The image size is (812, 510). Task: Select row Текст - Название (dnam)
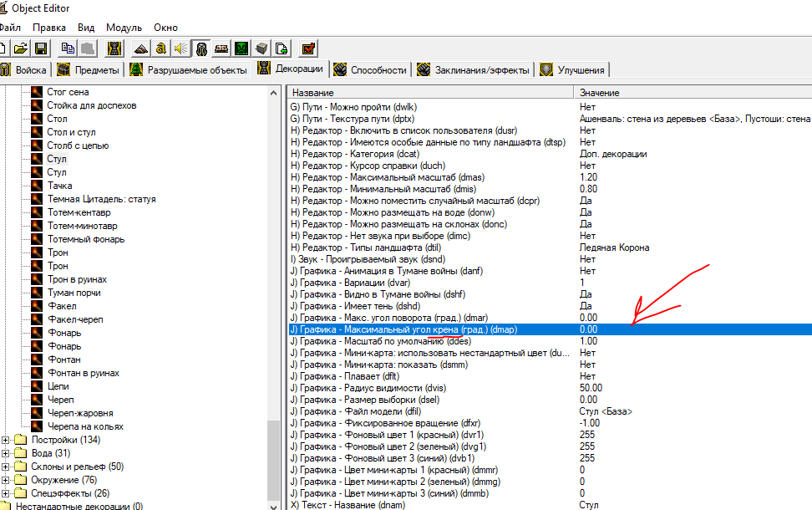click(550, 505)
